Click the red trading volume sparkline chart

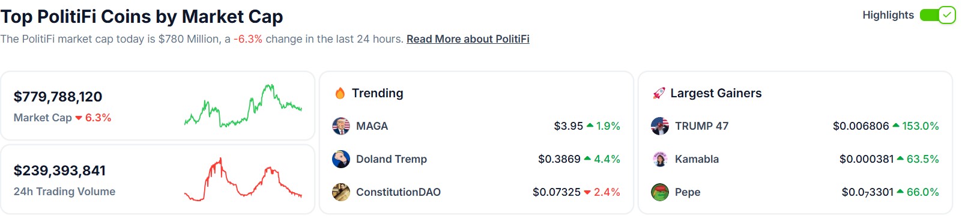[x=243, y=179]
